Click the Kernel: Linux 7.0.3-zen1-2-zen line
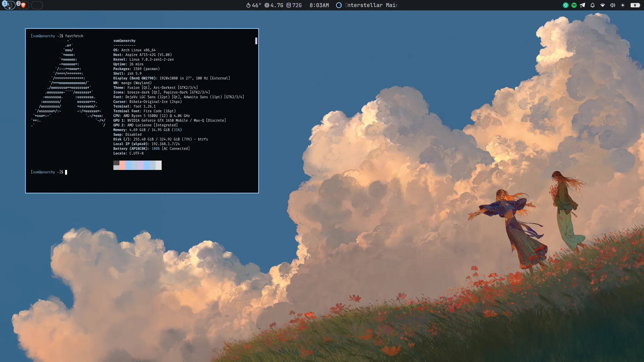644x362 pixels. coord(144,59)
